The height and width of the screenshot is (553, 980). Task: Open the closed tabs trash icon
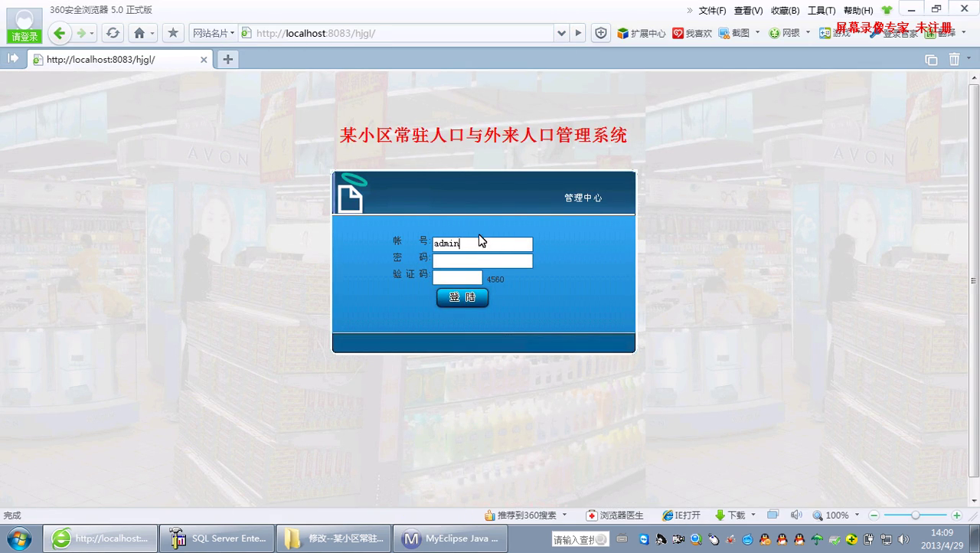[954, 59]
